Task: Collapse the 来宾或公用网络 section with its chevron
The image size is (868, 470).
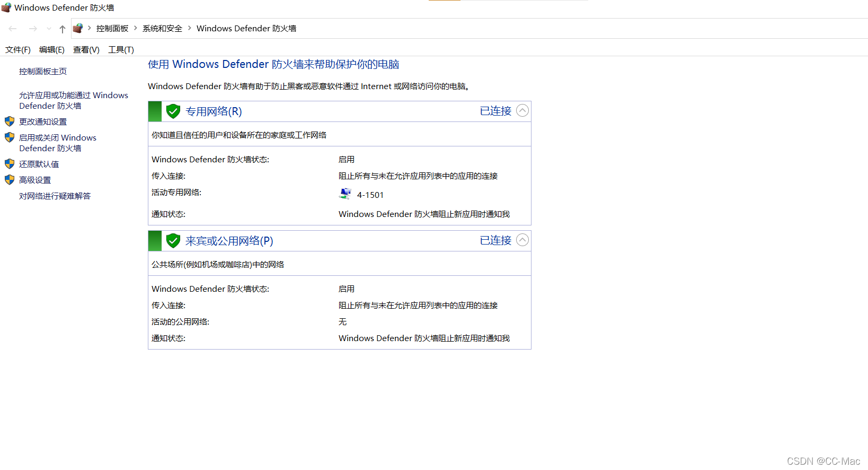Action: pyautogui.click(x=522, y=240)
